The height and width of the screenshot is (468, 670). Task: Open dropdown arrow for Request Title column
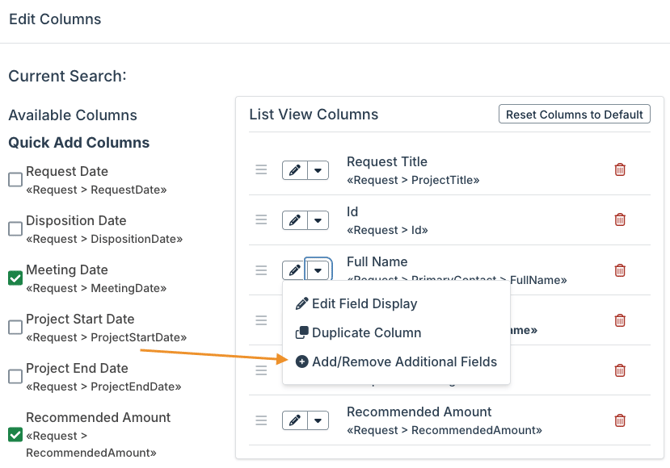click(x=318, y=170)
